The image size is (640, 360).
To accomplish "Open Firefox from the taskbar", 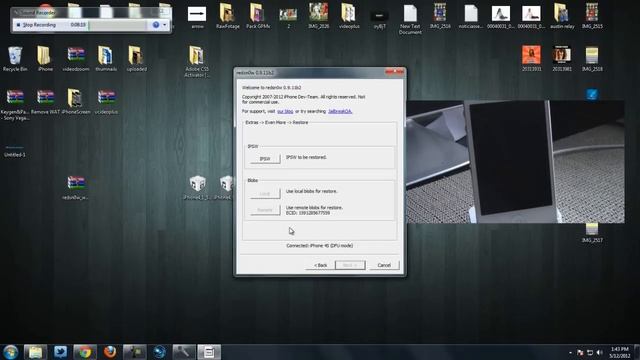I will pos(110,352).
